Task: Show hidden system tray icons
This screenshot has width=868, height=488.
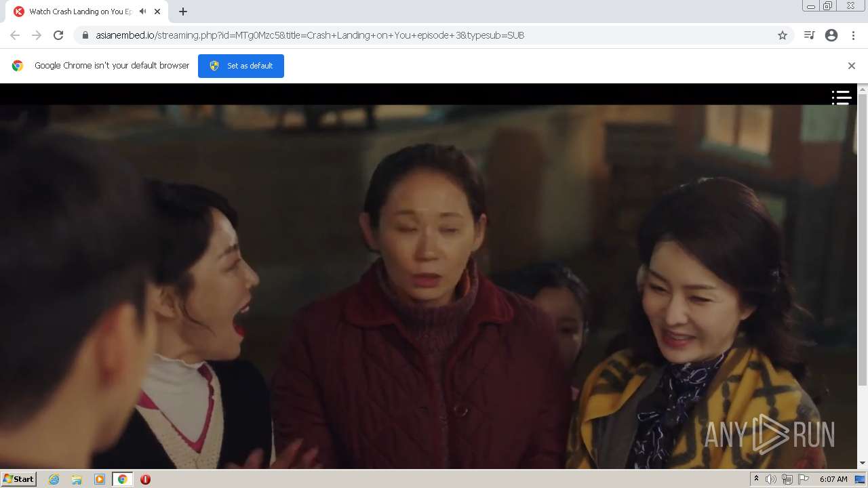Action: point(756,479)
